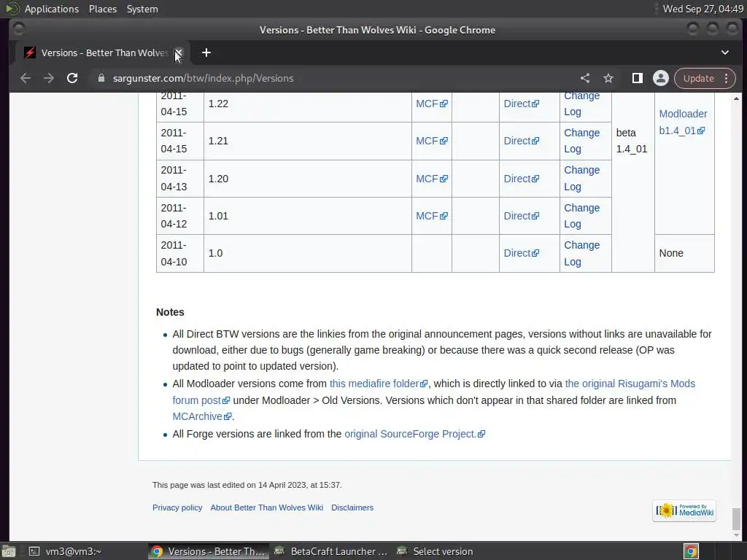Open the Chrome profile avatar
Image resolution: width=747 pixels, height=560 pixels.
661,78
